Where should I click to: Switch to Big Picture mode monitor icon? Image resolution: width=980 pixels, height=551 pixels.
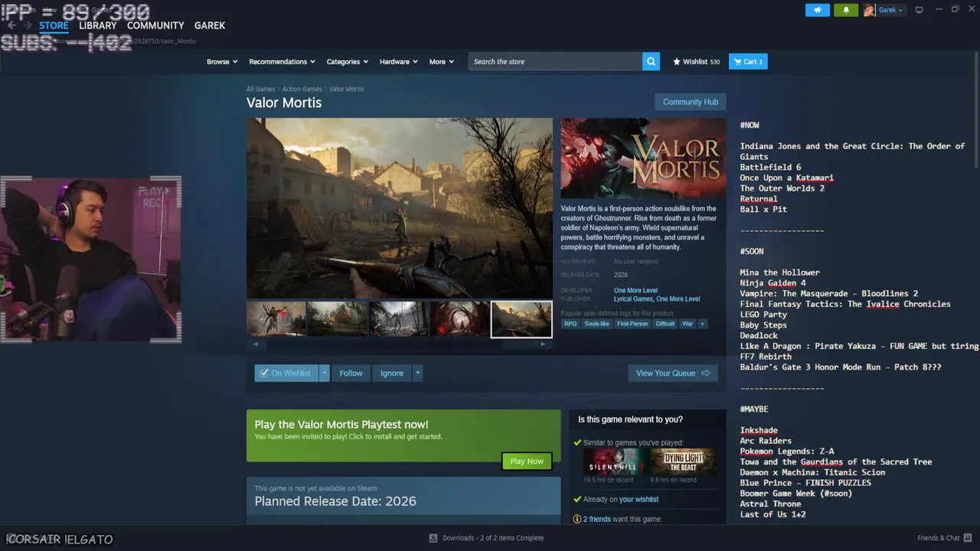(x=920, y=10)
